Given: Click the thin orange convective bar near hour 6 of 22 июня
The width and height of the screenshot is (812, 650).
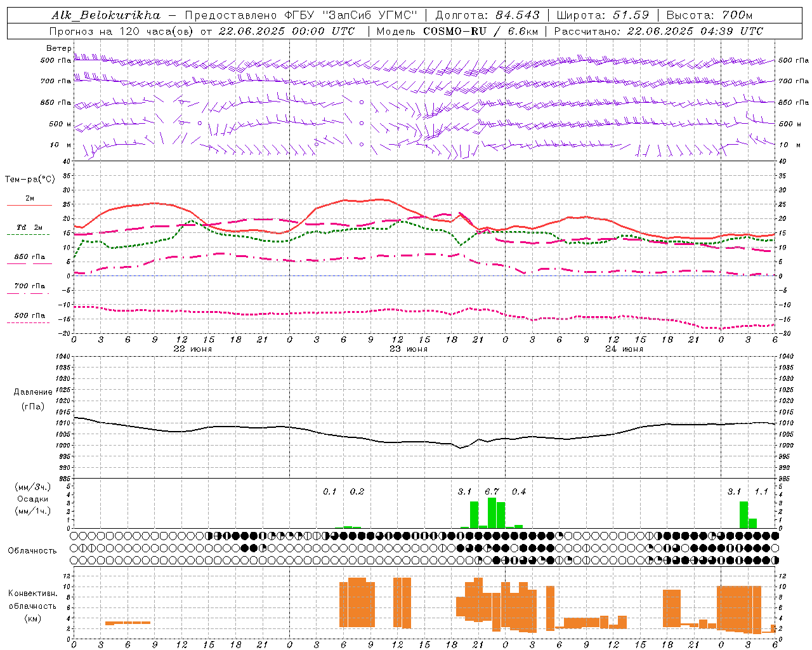Looking at the screenshot, I should (x=128, y=623).
